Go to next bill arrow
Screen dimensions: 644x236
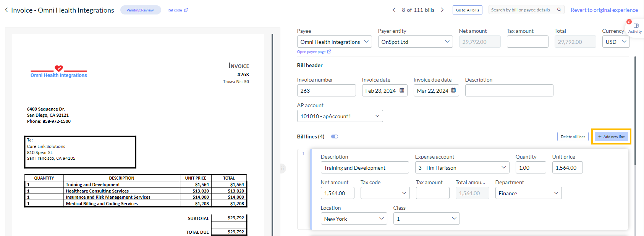click(442, 10)
